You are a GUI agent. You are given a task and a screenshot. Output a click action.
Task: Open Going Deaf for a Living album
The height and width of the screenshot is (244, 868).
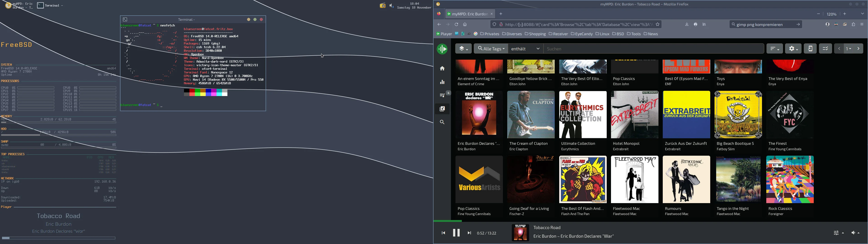pos(531,179)
